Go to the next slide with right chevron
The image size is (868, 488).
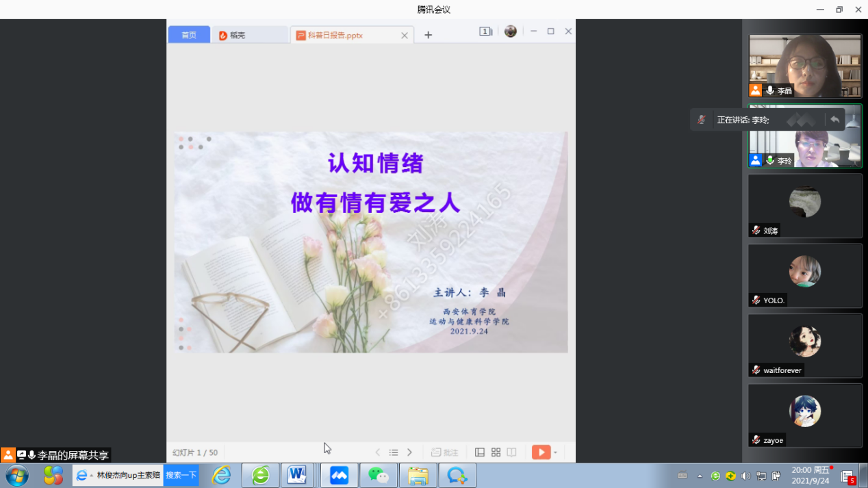409,452
